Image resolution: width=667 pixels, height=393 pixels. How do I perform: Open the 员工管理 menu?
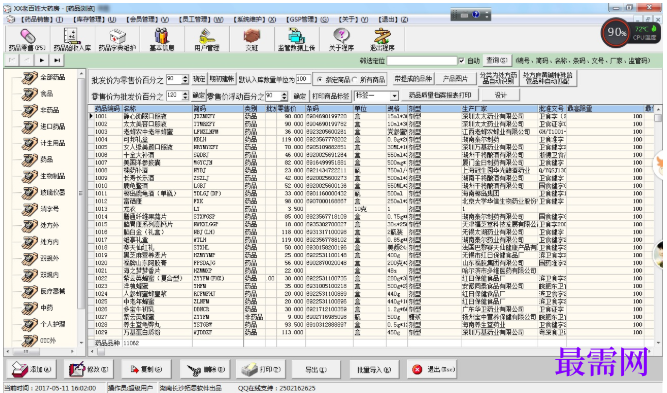click(x=201, y=20)
